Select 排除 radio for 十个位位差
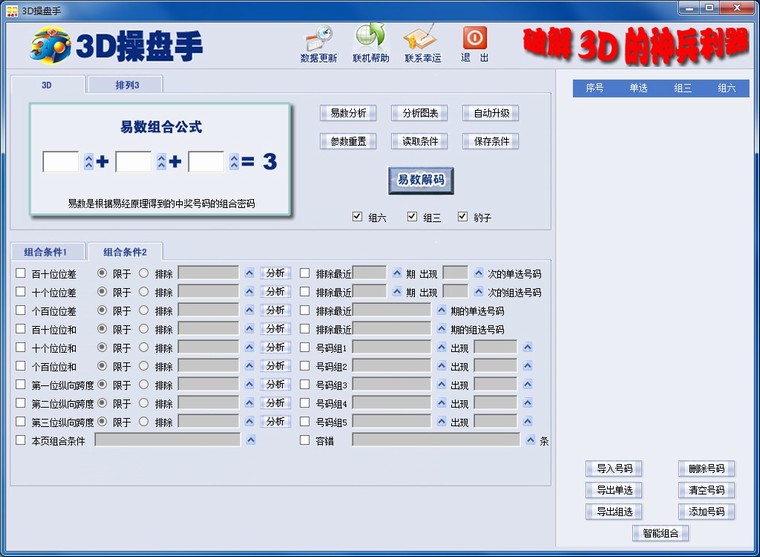The image size is (760, 557). click(x=144, y=292)
